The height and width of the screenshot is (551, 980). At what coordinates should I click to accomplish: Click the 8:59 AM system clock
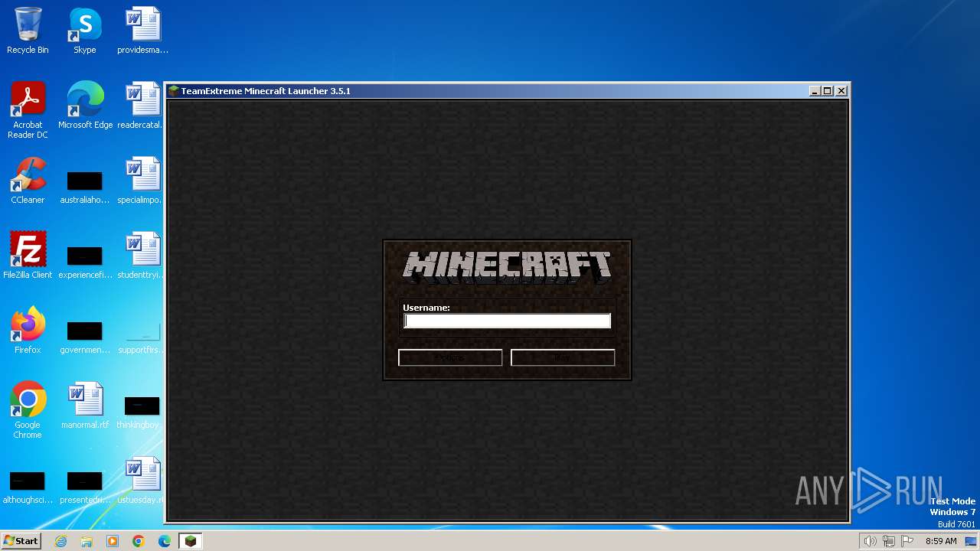point(941,541)
